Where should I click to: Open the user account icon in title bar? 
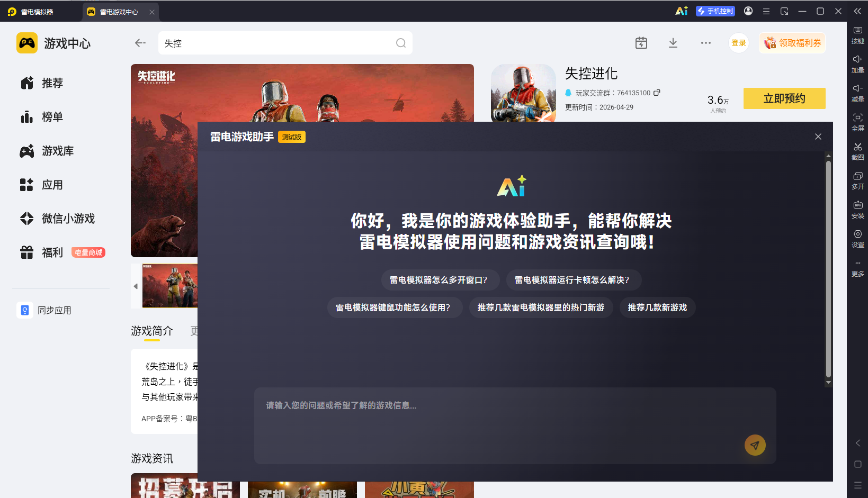tap(748, 11)
